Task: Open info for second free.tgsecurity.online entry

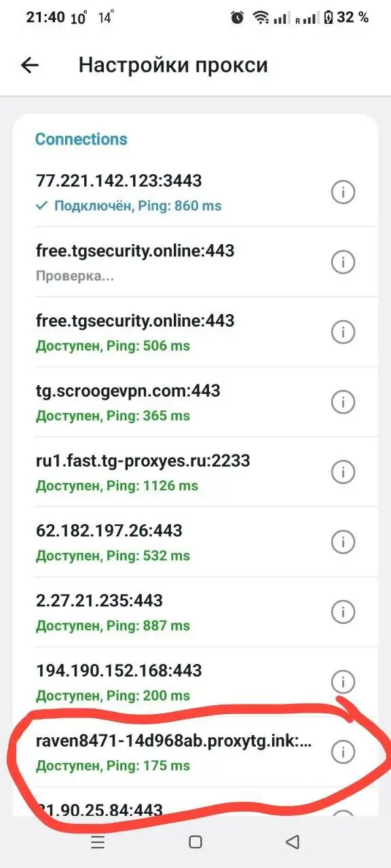Action: click(343, 332)
